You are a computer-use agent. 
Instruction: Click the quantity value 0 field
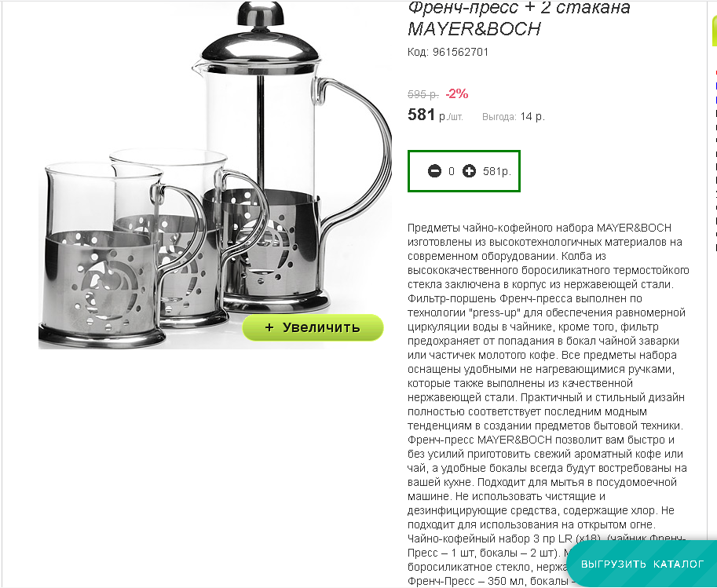(452, 171)
